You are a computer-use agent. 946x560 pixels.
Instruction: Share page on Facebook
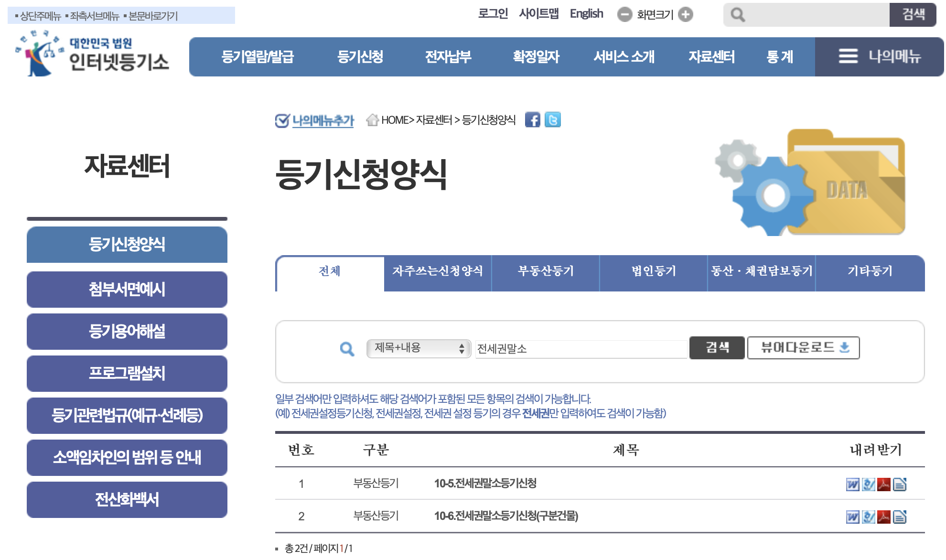532,119
